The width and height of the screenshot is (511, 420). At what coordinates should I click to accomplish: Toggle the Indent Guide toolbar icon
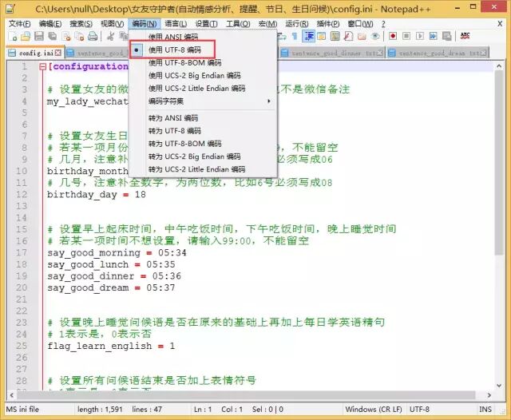[x=308, y=36]
